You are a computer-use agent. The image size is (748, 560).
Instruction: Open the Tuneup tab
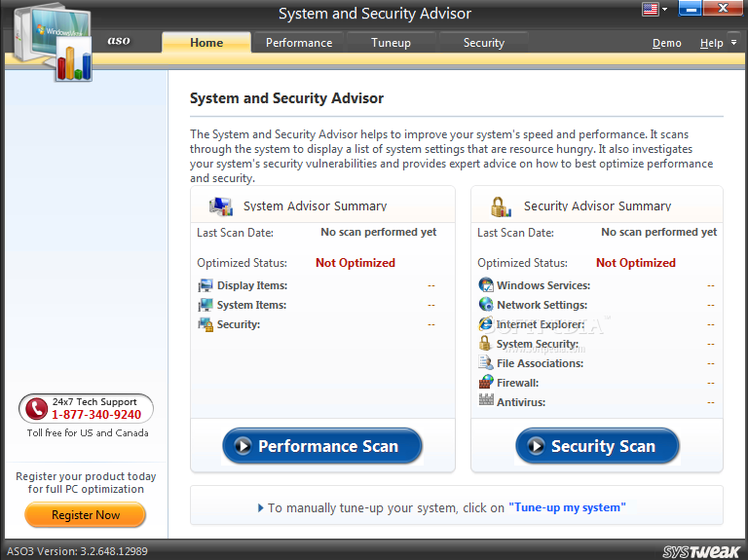(391, 43)
